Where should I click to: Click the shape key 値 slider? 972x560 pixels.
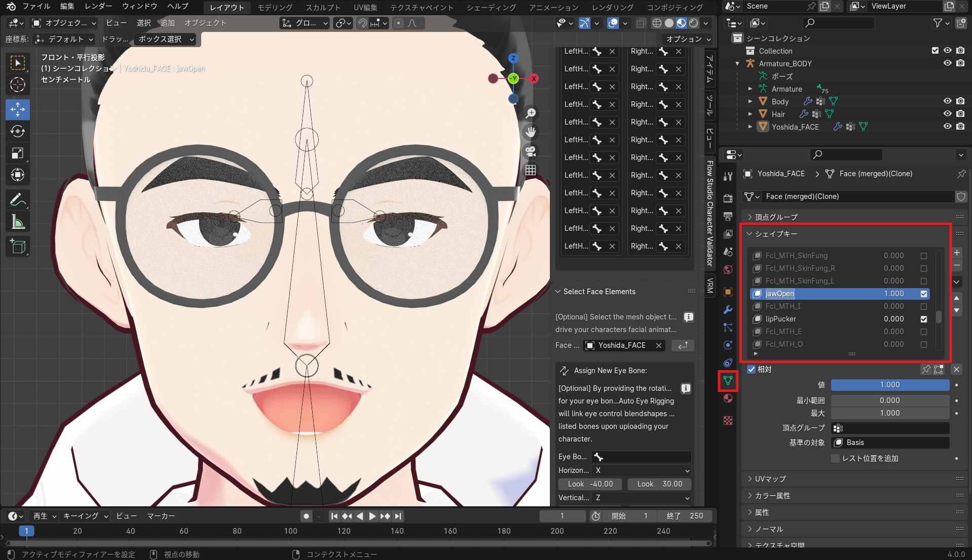[x=889, y=385]
